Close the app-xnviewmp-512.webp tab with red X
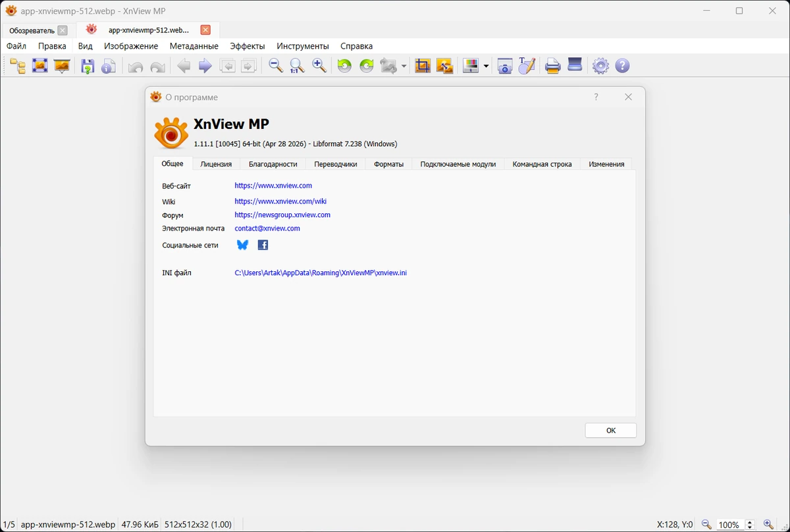Image resolution: width=790 pixels, height=532 pixels. point(205,30)
